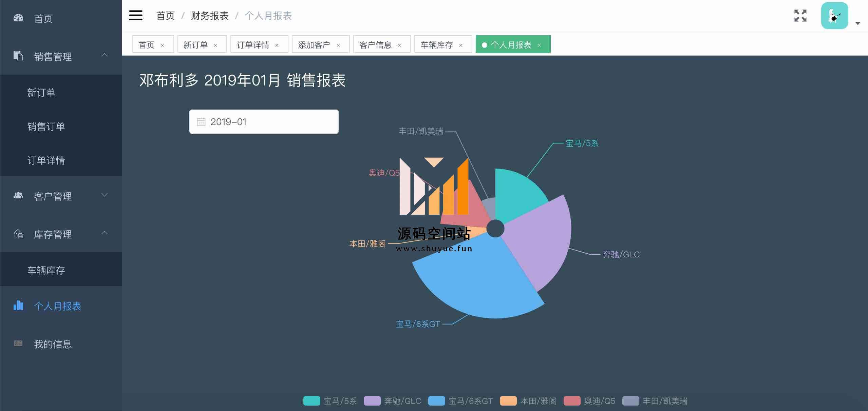Click the calendar icon in date field
Viewport: 868px width, 411px height.
(201, 122)
